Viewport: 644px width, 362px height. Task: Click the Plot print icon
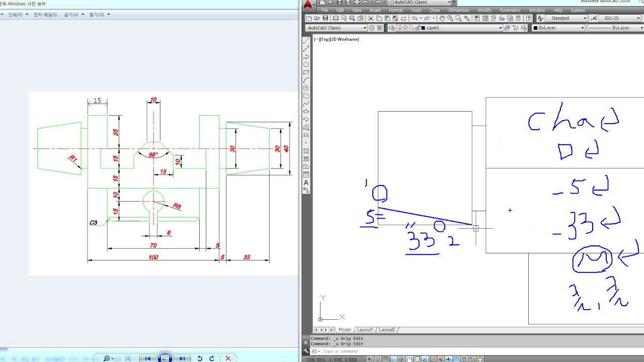tap(336, 18)
